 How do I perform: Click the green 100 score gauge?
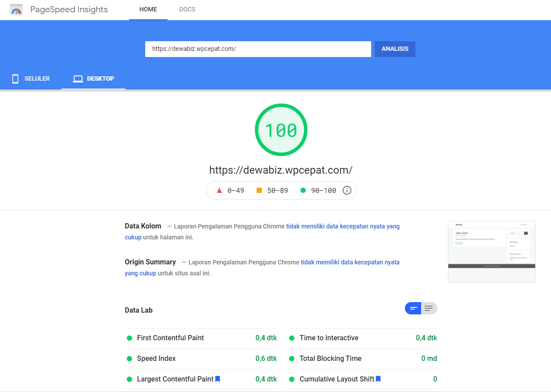281,130
